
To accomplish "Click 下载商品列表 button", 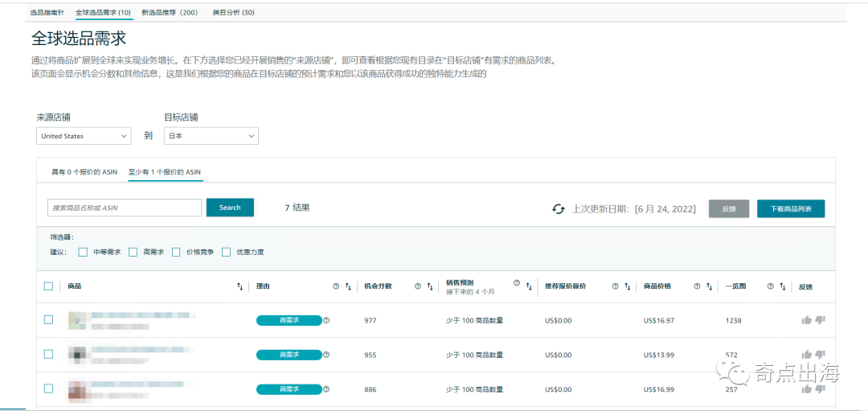I will (x=791, y=209).
